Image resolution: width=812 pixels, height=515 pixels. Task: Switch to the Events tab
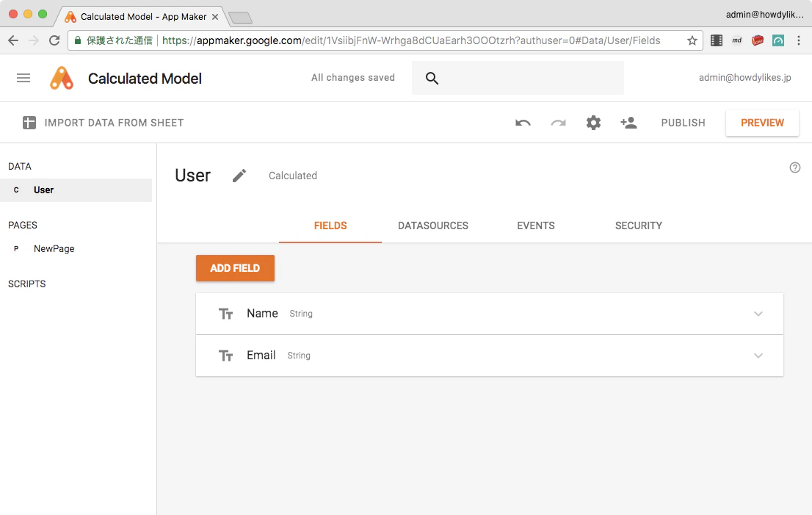(535, 226)
